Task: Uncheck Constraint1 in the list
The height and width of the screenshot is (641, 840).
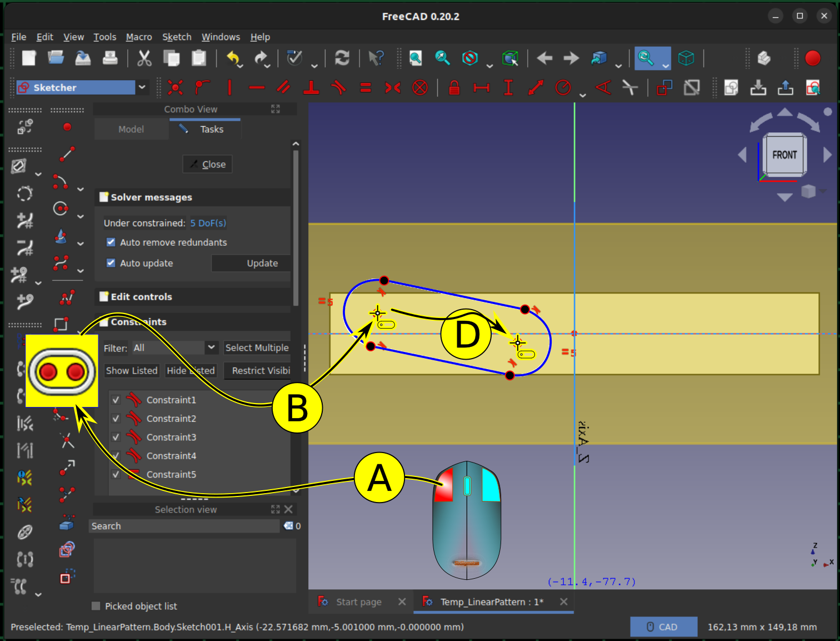Action: pyautogui.click(x=116, y=400)
